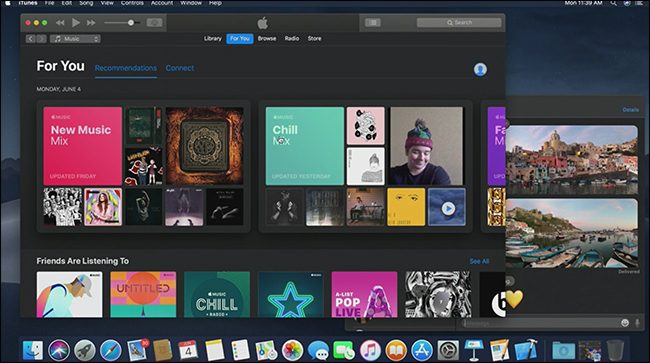Open Safari from the Dock
650x363 pixels.
click(x=111, y=350)
